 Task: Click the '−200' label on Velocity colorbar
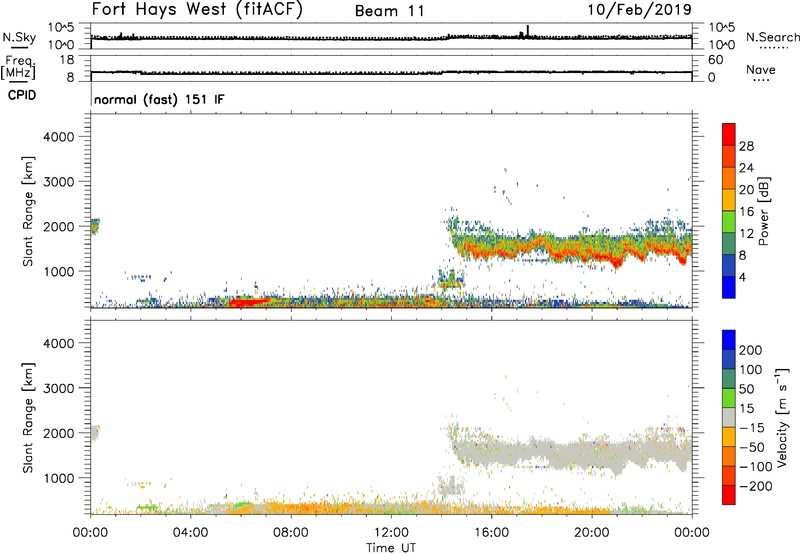tap(756, 486)
